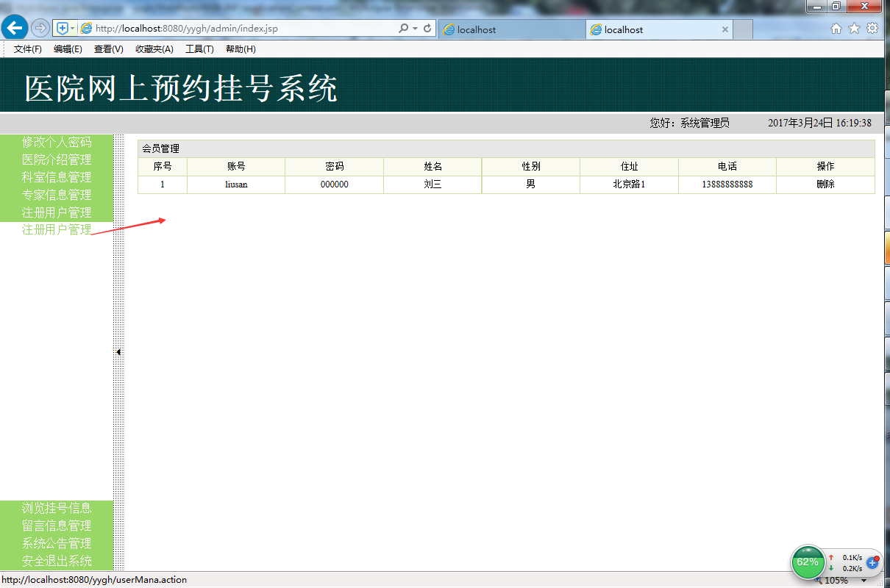Click the browser forward arrow button
The height and width of the screenshot is (588, 890).
(x=41, y=28)
